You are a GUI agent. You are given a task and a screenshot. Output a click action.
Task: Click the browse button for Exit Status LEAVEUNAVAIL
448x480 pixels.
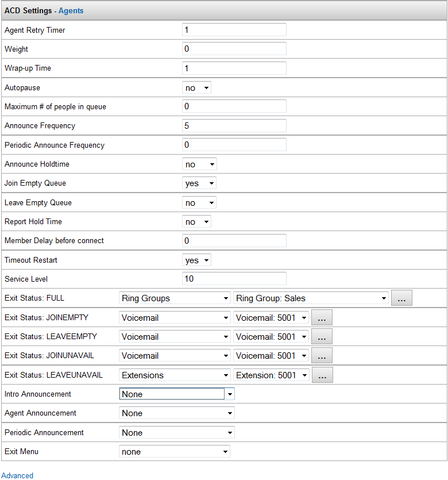coord(322,375)
